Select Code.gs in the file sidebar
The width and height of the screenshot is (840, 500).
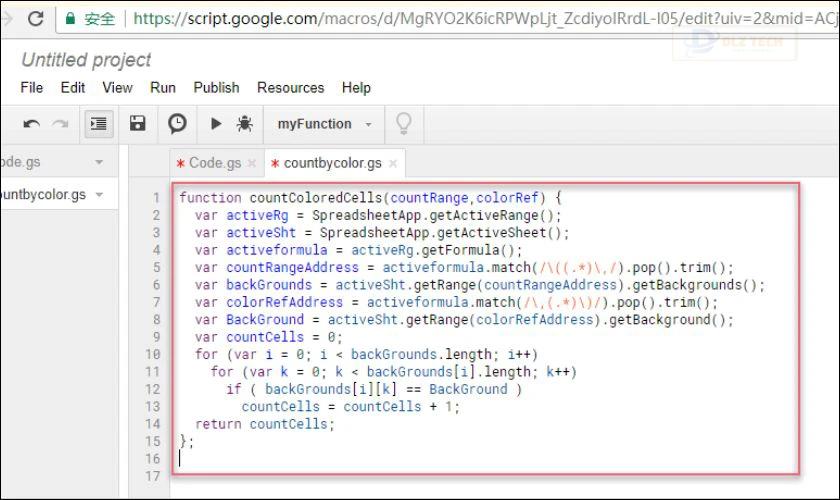tap(20, 162)
